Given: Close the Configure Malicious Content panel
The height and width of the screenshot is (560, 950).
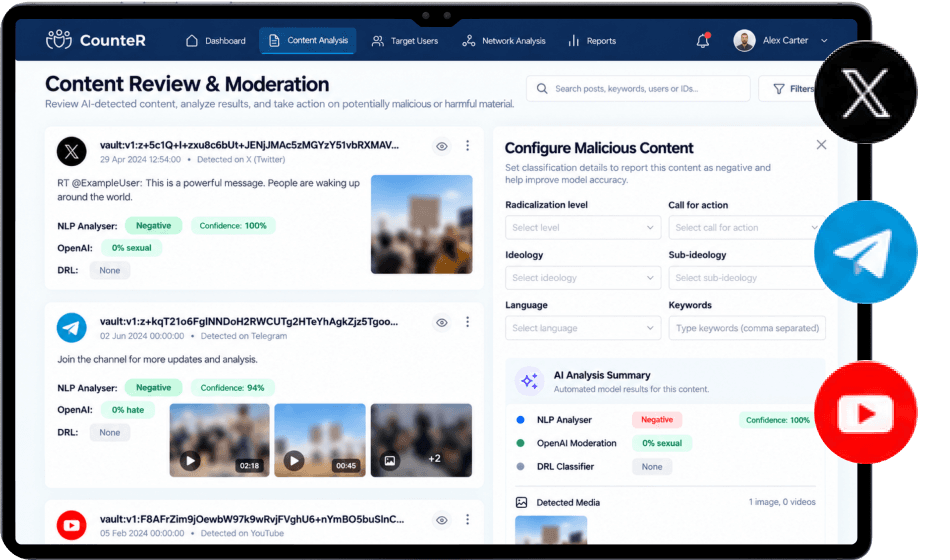Looking at the screenshot, I should click(x=821, y=145).
